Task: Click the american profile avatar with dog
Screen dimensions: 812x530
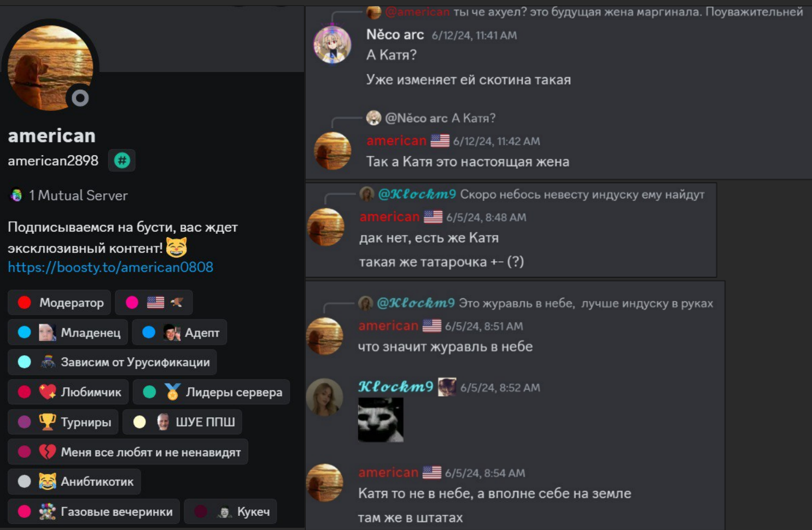Action: pyautogui.click(x=50, y=67)
